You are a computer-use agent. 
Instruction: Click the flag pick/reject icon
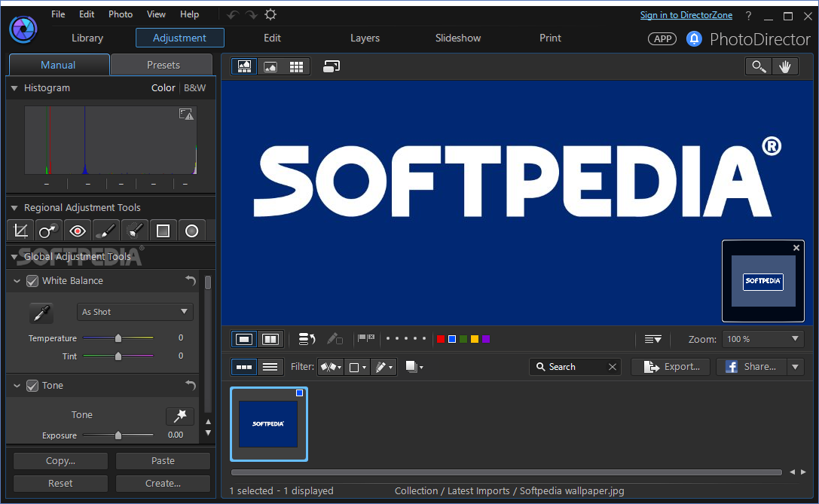(x=365, y=339)
